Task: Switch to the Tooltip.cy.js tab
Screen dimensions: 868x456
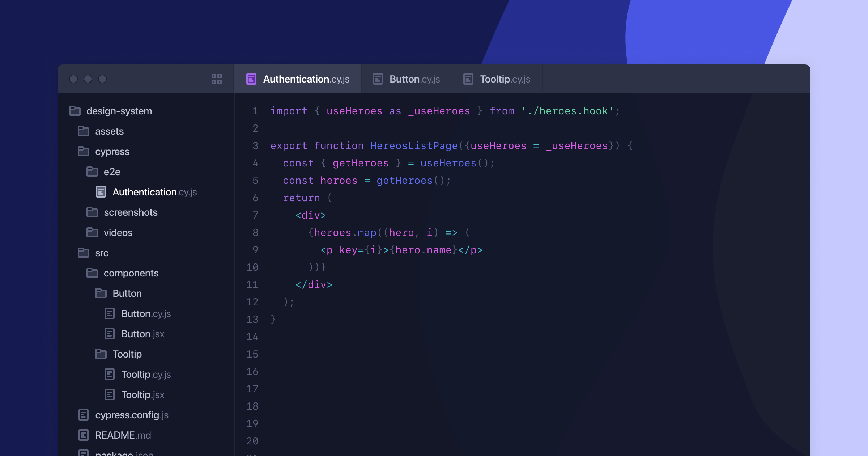Action: [505, 79]
